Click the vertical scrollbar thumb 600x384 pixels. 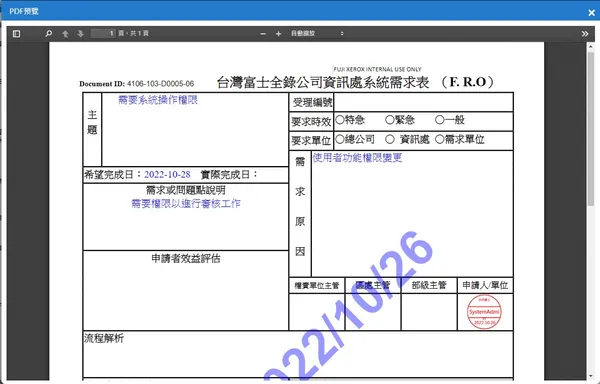click(x=591, y=129)
